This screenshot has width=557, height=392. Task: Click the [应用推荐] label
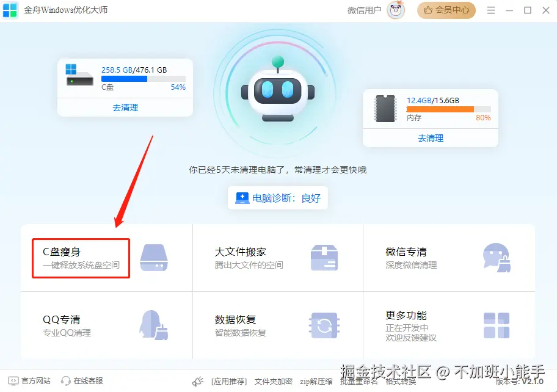[x=229, y=382]
